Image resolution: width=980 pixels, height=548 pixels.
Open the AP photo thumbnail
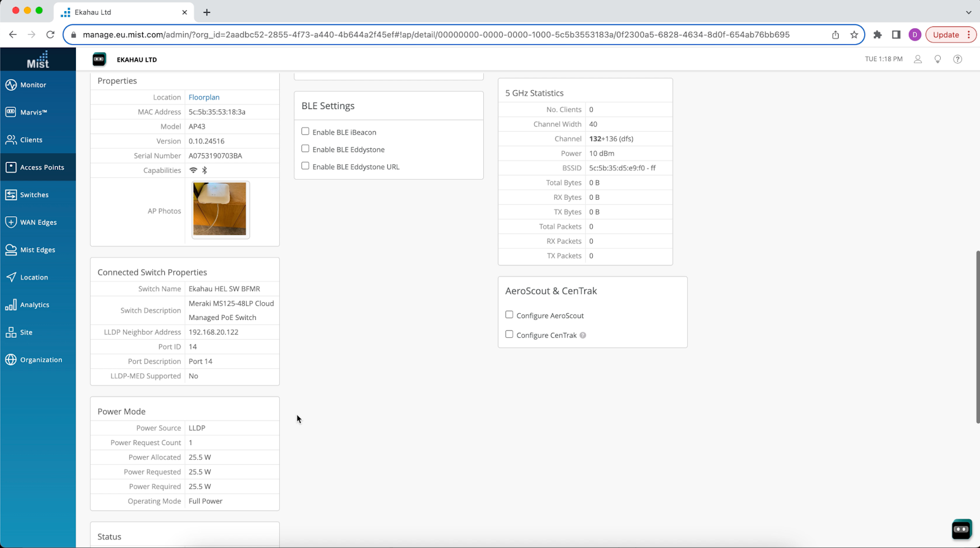(x=220, y=209)
